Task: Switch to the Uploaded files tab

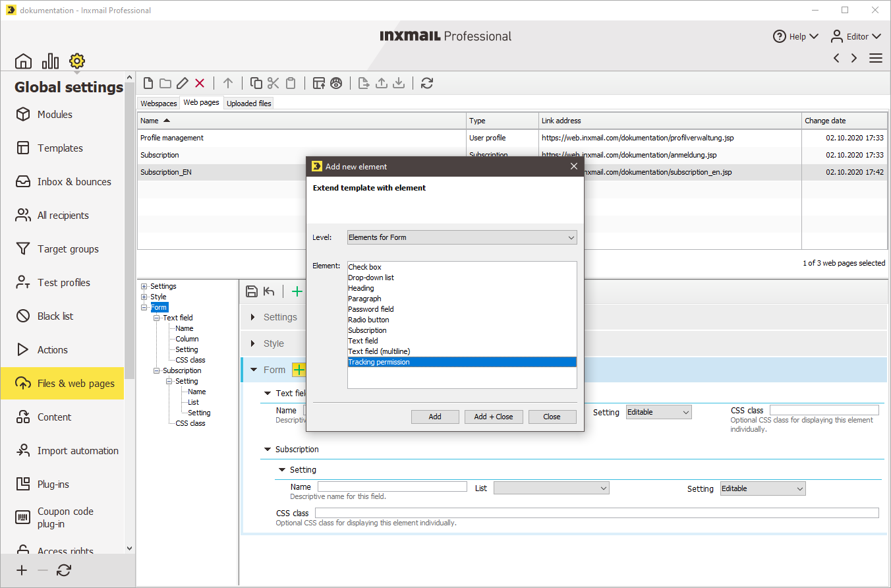Action: coord(249,103)
